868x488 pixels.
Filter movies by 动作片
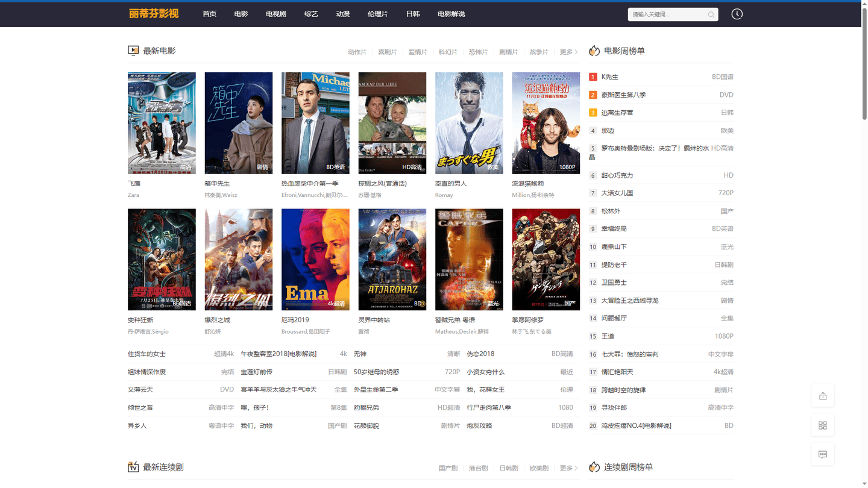(x=357, y=52)
